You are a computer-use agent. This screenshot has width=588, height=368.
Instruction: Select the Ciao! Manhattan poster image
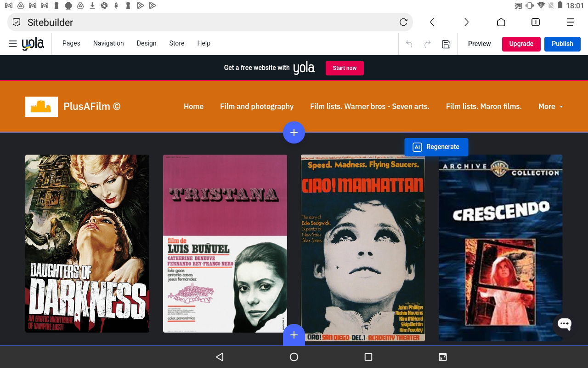pyautogui.click(x=363, y=248)
